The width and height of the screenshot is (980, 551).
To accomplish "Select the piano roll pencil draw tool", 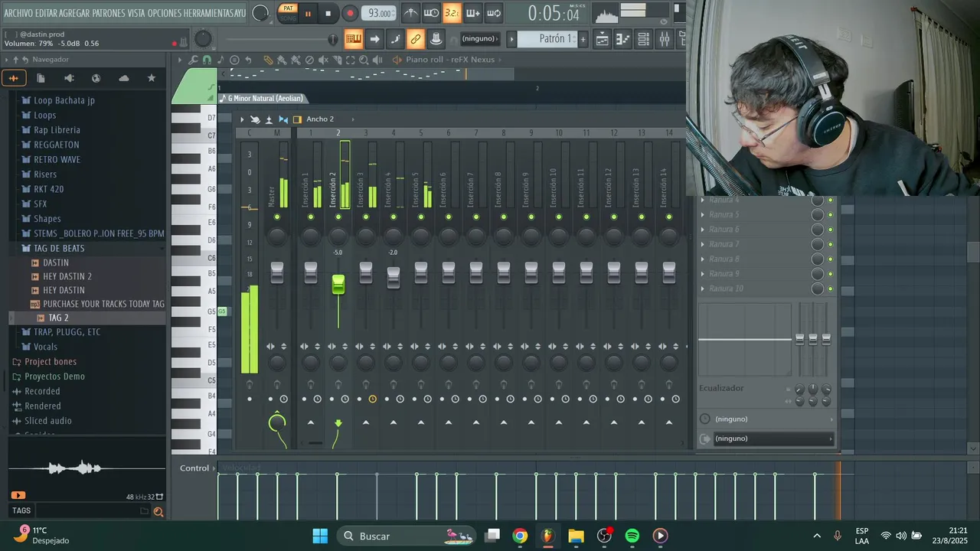I will click(268, 60).
